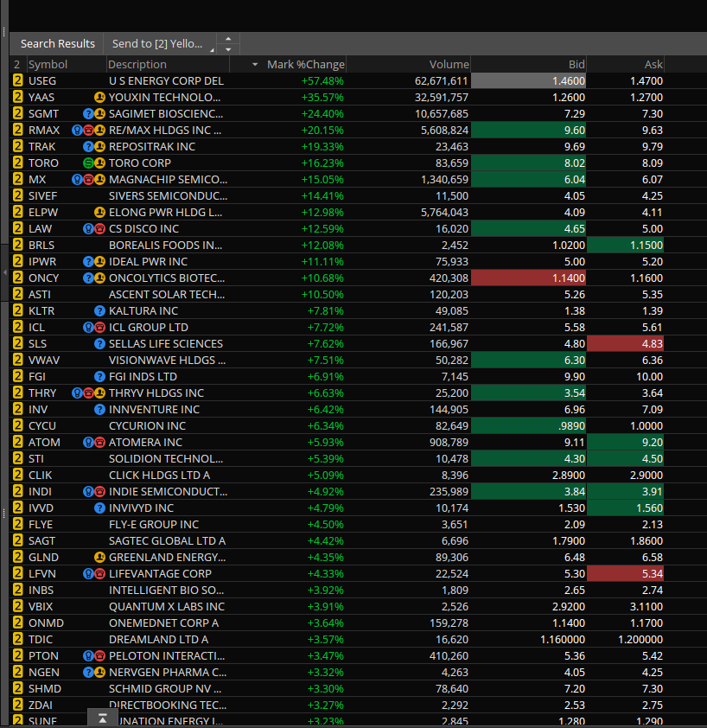The image size is (707, 728).
Task: Click the blue question mark icon for SLS
Action: pos(99,344)
